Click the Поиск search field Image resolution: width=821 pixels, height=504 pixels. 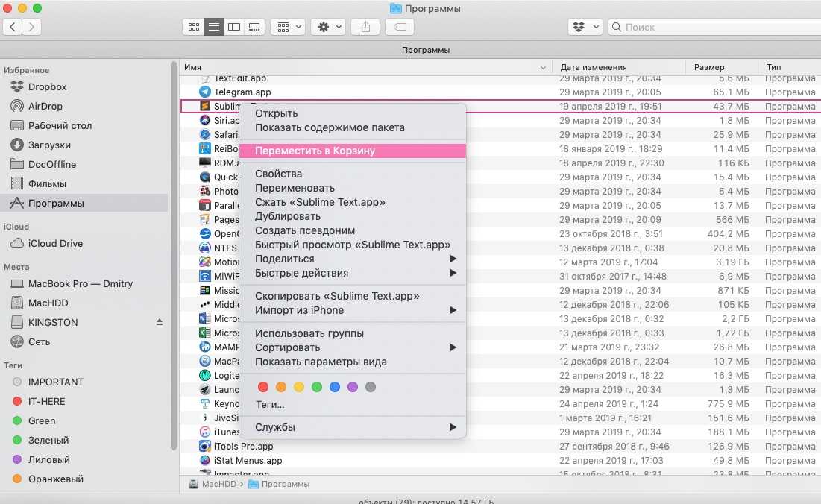tap(714, 27)
